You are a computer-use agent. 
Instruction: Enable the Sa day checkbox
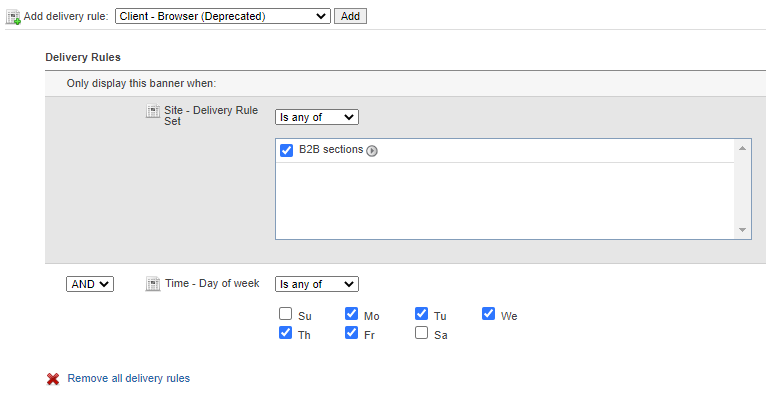tap(421, 333)
